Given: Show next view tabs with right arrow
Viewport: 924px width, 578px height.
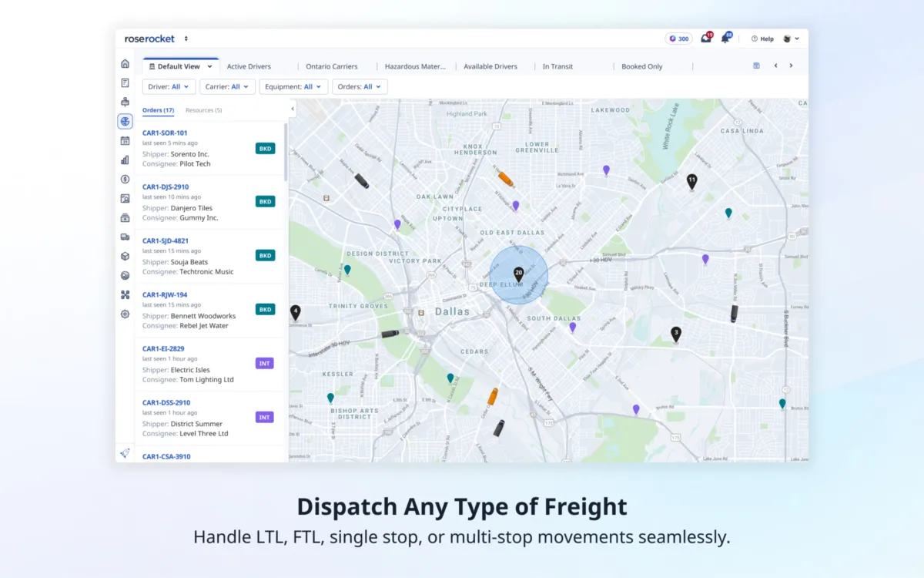Looking at the screenshot, I should coord(791,66).
